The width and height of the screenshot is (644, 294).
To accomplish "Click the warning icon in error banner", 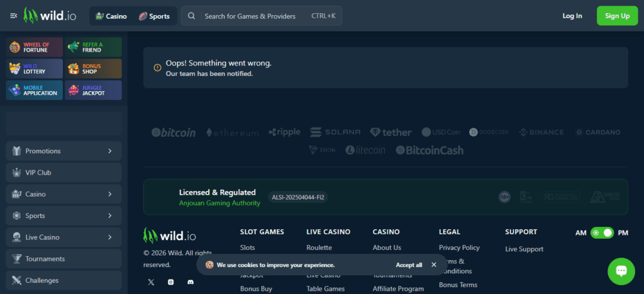I will 157,68.
